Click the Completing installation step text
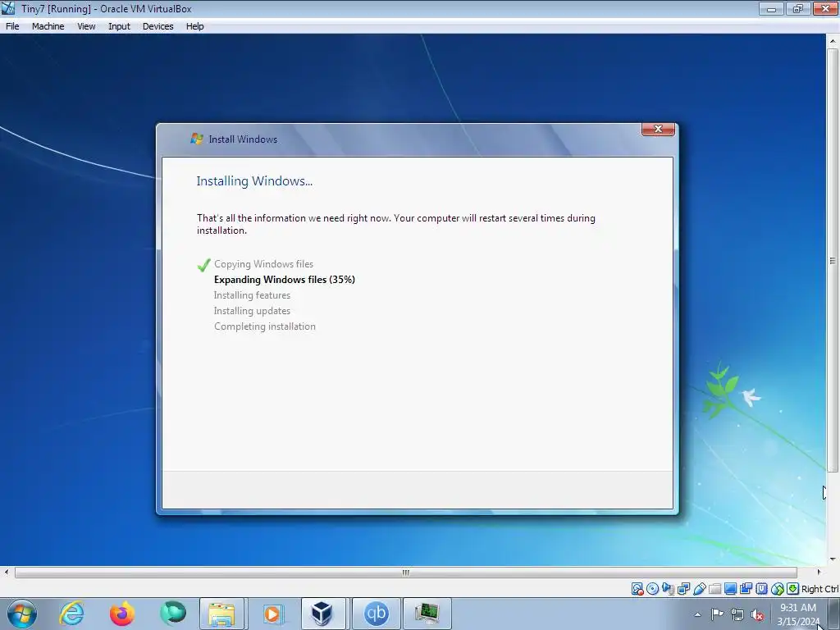 coord(265,326)
